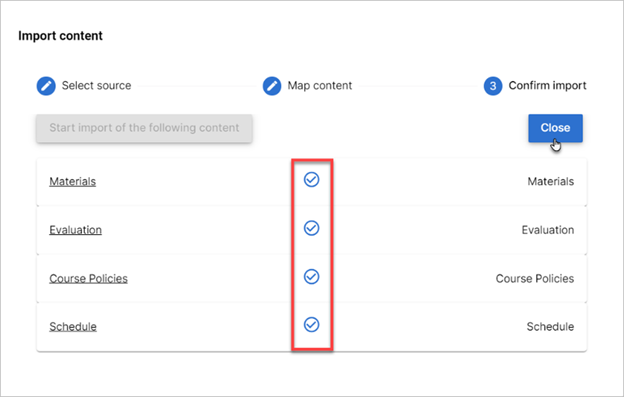Go to the Select source step

coord(96,86)
